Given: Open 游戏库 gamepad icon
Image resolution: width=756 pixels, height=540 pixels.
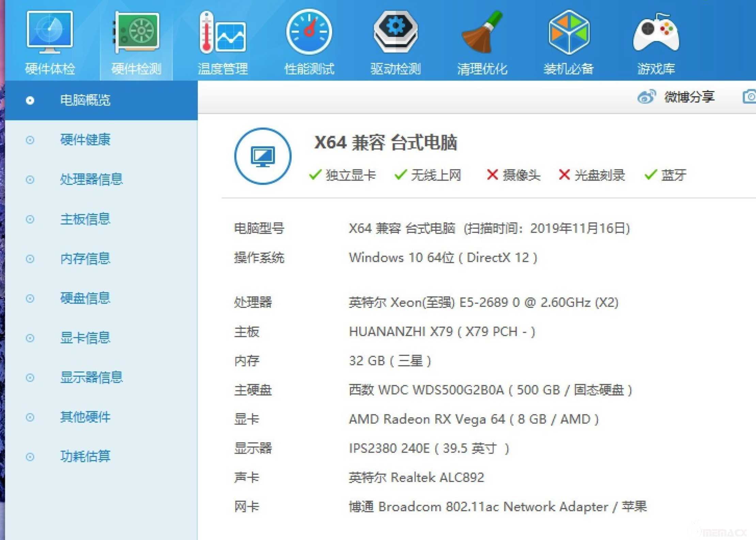Looking at the screenshot, I should pos(656,33).
